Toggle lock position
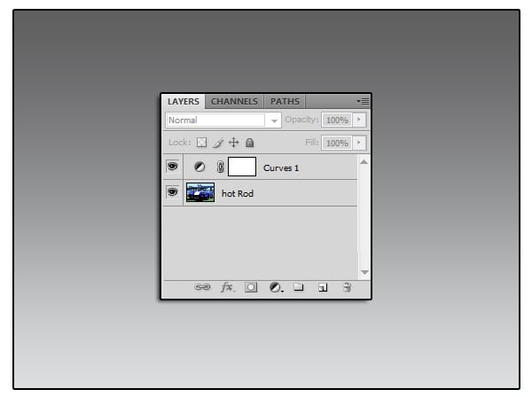The image size is (532, 397). [x=234, y=142]
